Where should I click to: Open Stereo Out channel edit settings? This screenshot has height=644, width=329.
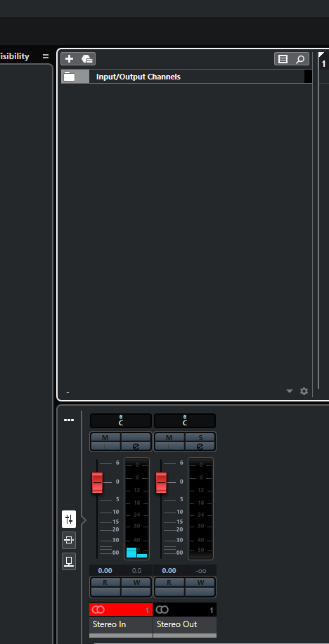coord(200,446)
